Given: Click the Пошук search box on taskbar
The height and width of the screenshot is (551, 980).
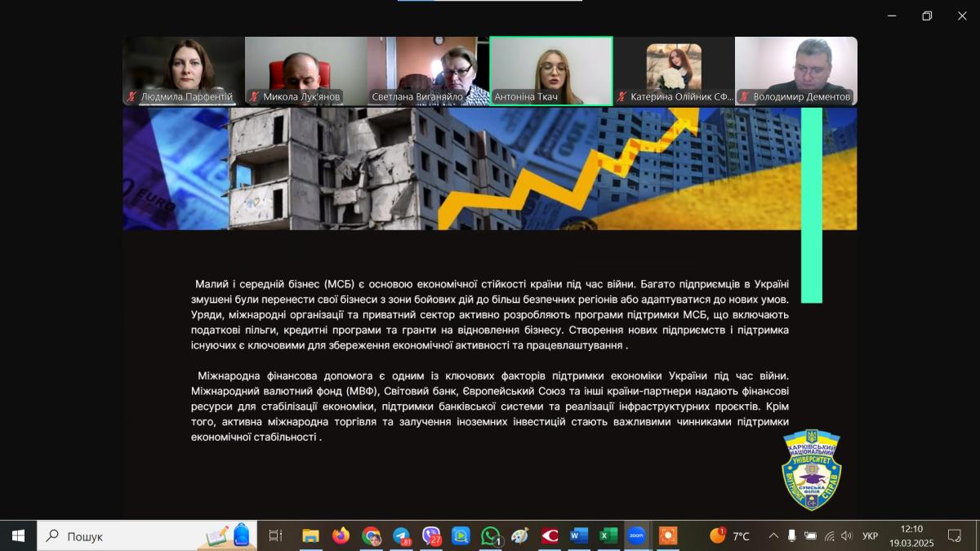Looking at the screenshot, I should coord(147,535).
